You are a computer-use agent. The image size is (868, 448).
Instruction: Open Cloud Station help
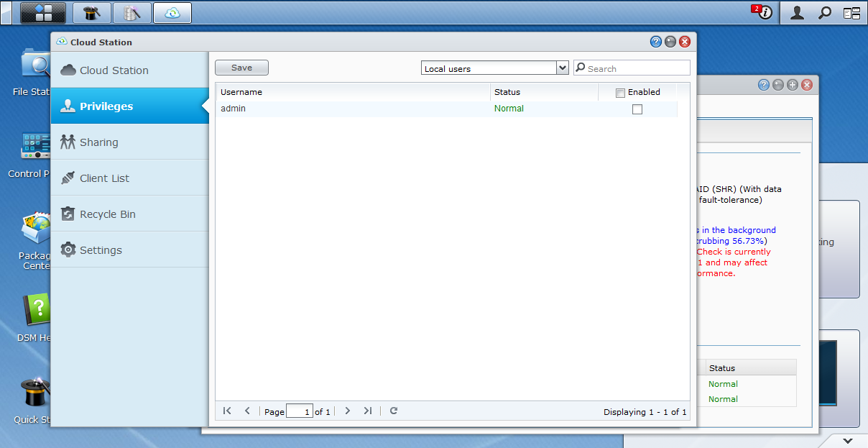(656, 42)
